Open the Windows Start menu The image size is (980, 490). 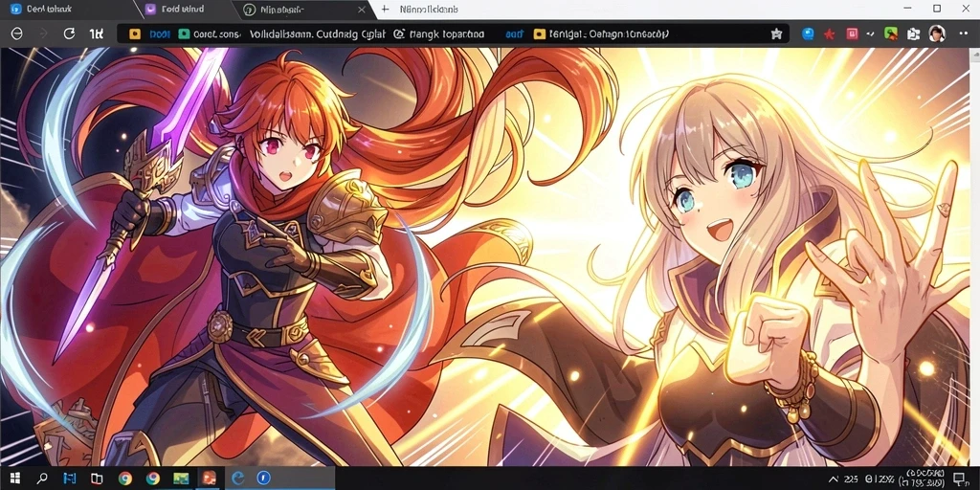[15, 479]
